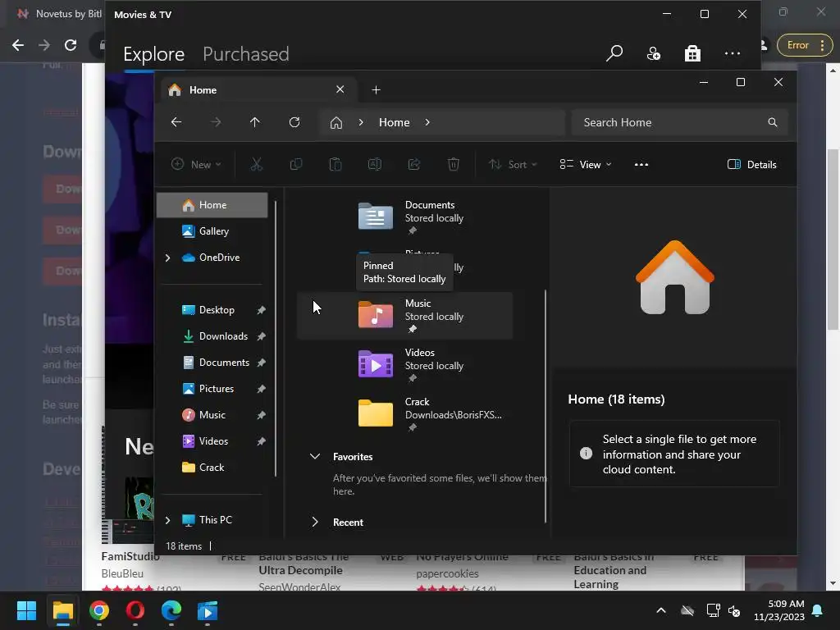
Task: Click the Paste clipboard icon in toolbar
Action: pyautogui.click(x=336, y=164)
